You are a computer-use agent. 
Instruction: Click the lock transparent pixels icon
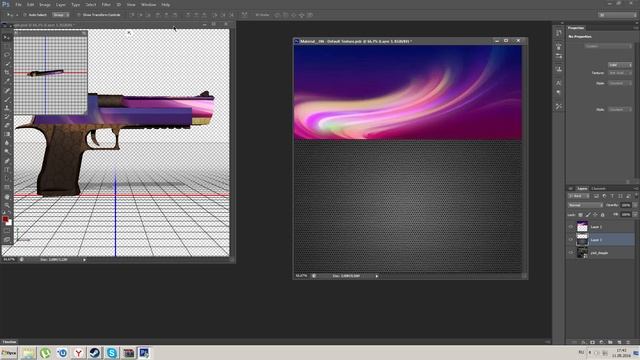[580, 215]
